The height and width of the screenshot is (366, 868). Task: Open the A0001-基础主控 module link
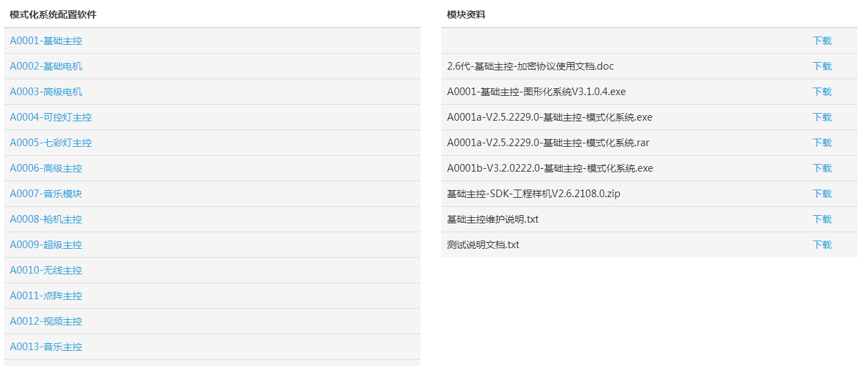46,41
